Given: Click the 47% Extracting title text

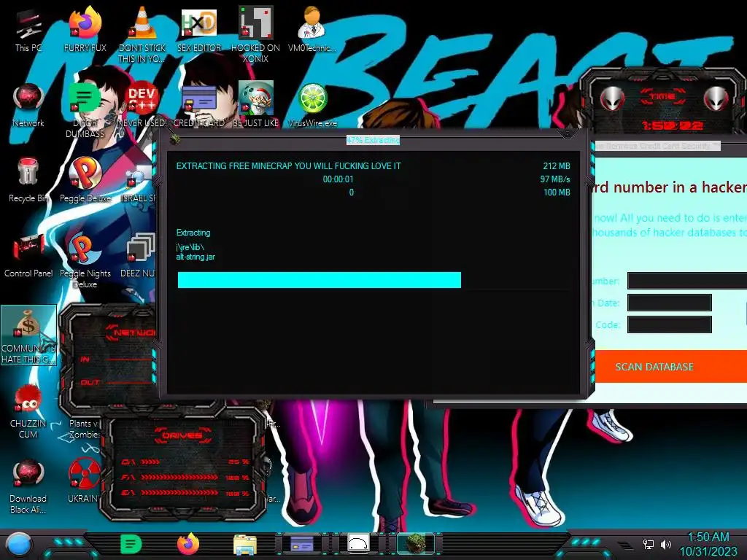Looking at the screenshot, I should tap(373, 140).
